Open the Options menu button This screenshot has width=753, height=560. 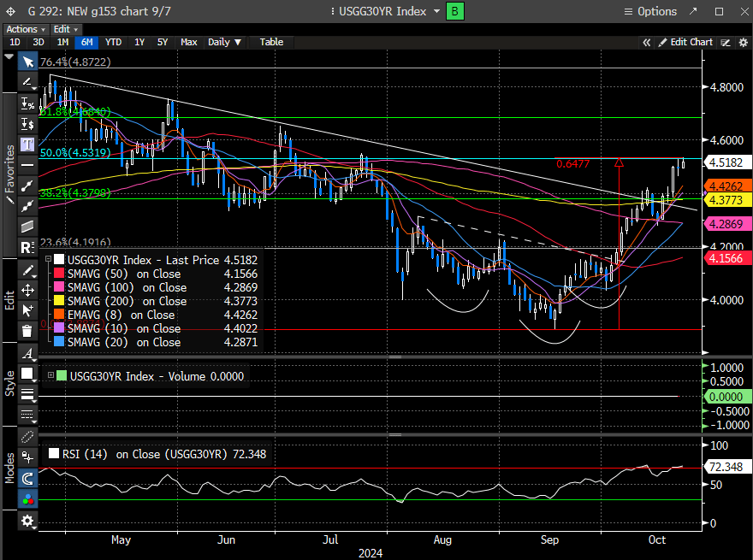pyautogui.click(x=650, y=11)
